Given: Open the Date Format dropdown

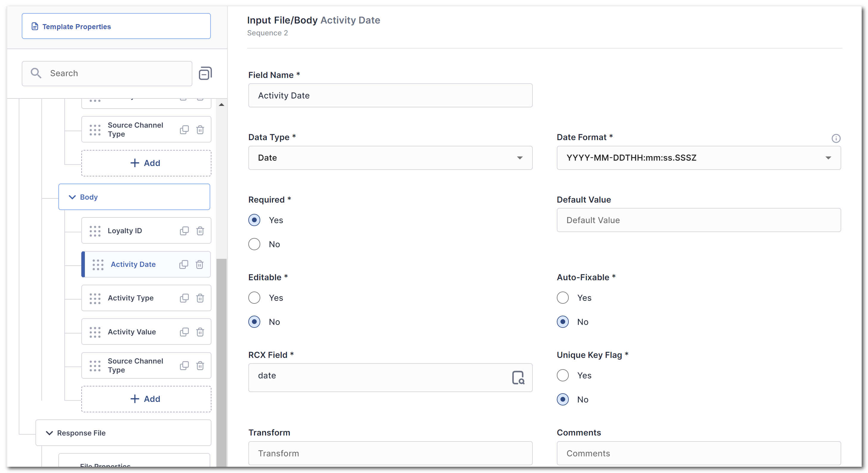Looking at the screenshot, I should tap(699, 158).
